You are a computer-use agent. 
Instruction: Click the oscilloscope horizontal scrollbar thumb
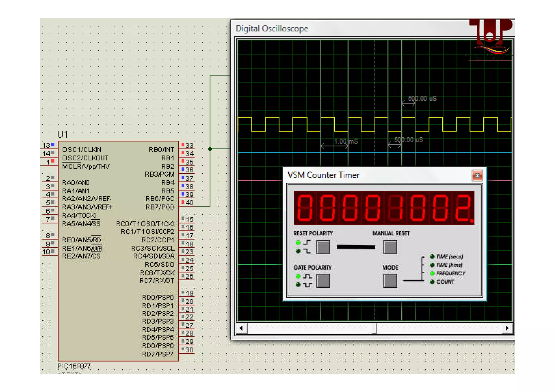point(374,328)
